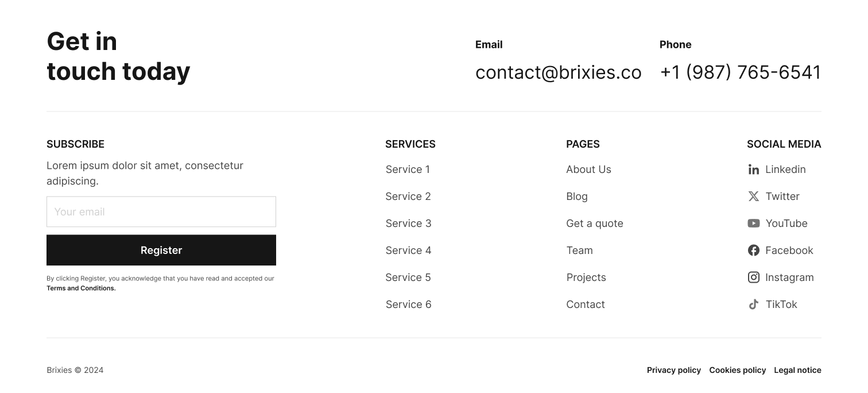The height and width of the screenshot is (393, 868).
Task: Submit subscription with the Register button
Action: click(x=161, y=251)
